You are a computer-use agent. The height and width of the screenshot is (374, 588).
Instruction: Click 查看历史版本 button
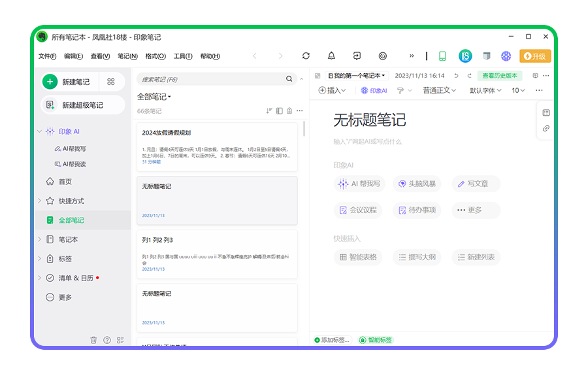pos(500,76)
